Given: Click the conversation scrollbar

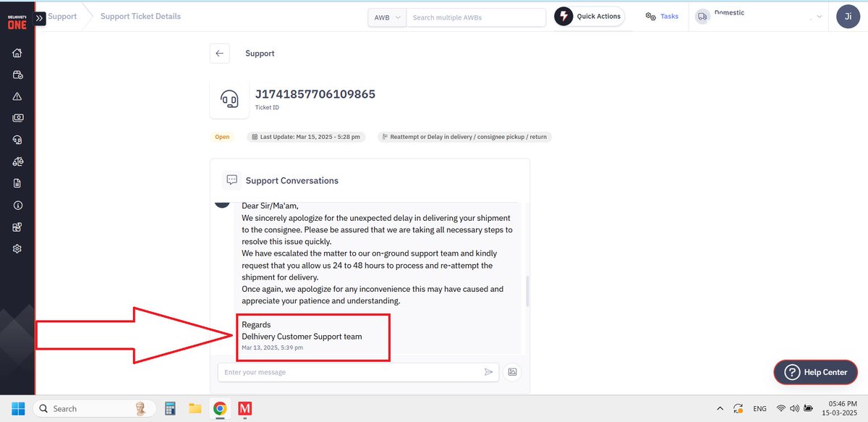Looking at the screenshot, I should [526, 290].
